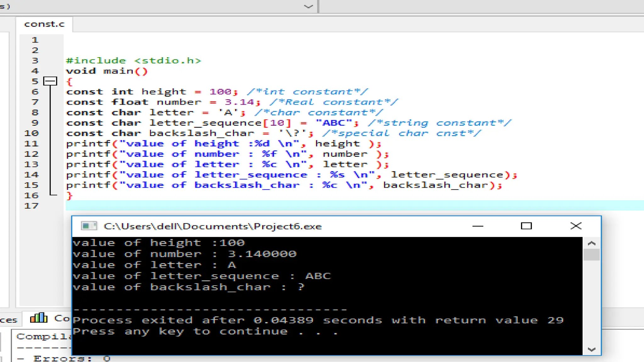Click line number 3 in the gutter
This screenshot has height=362, width=644.
[x=35, y=60]
